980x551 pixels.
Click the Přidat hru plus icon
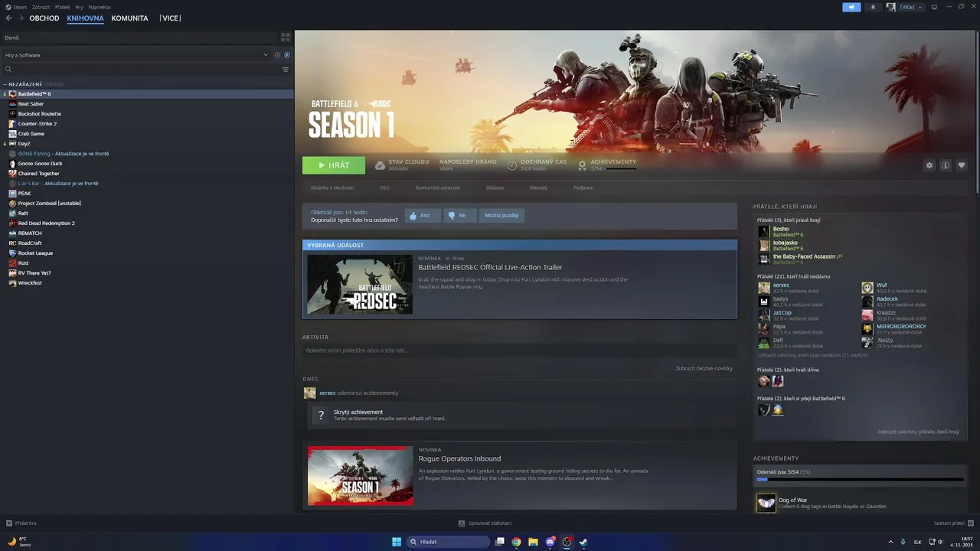click(8, 523)
